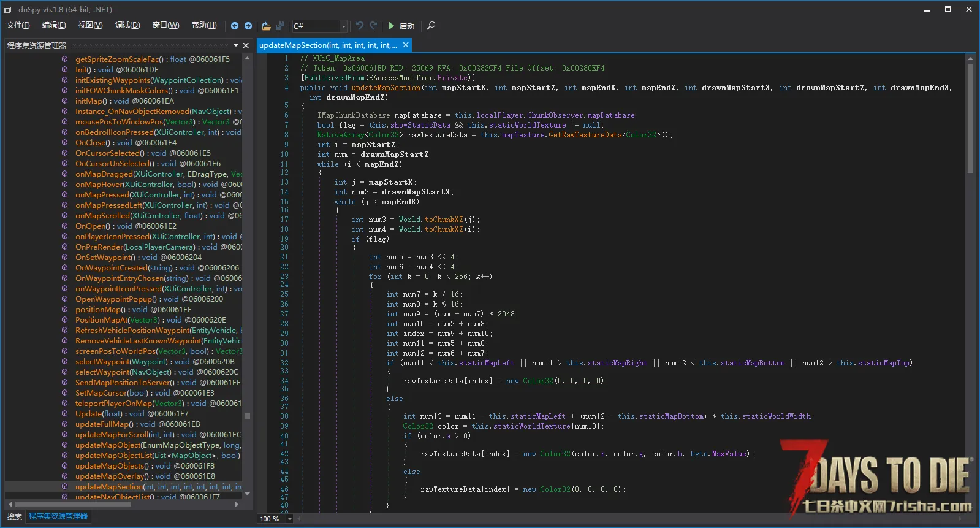
Task: Click method icon beside Update(float)
Action: (x=64, y=413)
